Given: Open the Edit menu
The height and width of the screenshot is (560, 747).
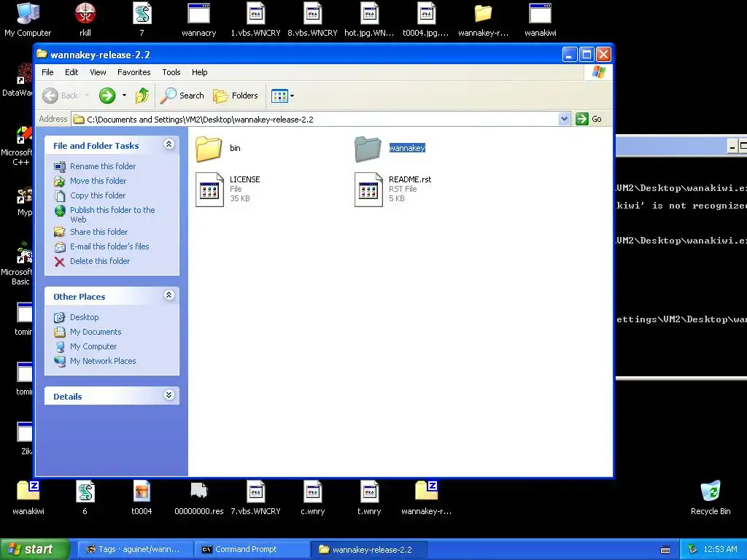Looking at the screenshot, I should pyautogui.click(x=71, y=72).
